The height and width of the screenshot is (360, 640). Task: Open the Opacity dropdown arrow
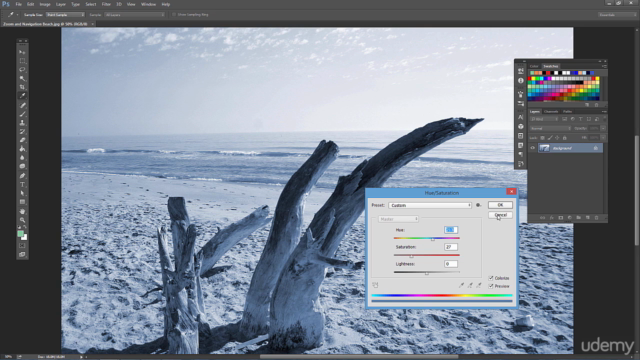[x=603, y=128]
